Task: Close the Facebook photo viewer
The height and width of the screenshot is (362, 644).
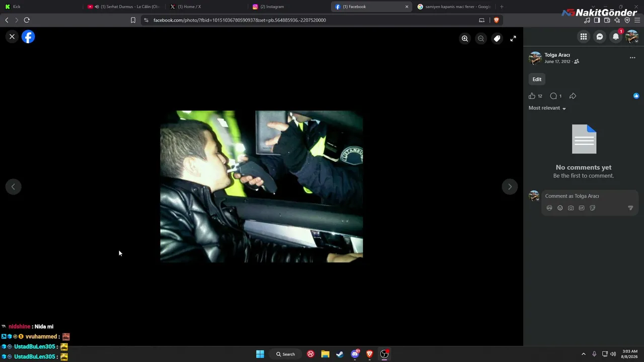Action: click(12, 37)
